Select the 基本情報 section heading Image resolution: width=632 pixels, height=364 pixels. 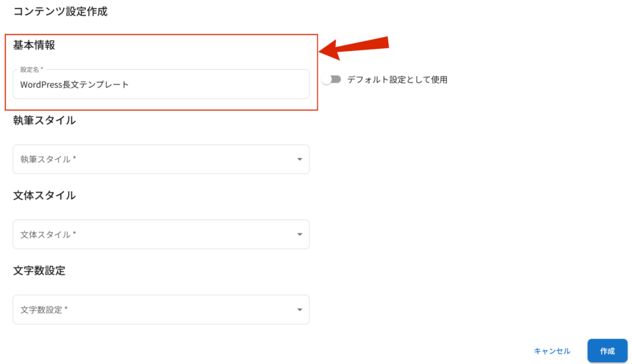(34, 45)
